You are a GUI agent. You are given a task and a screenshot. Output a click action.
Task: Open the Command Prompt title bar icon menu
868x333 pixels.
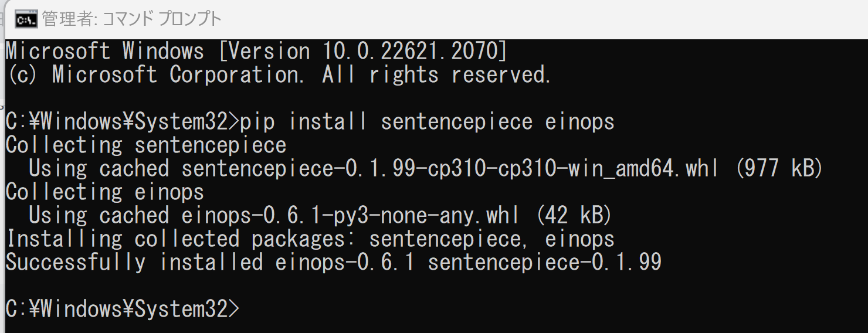[x=26, y=19]
